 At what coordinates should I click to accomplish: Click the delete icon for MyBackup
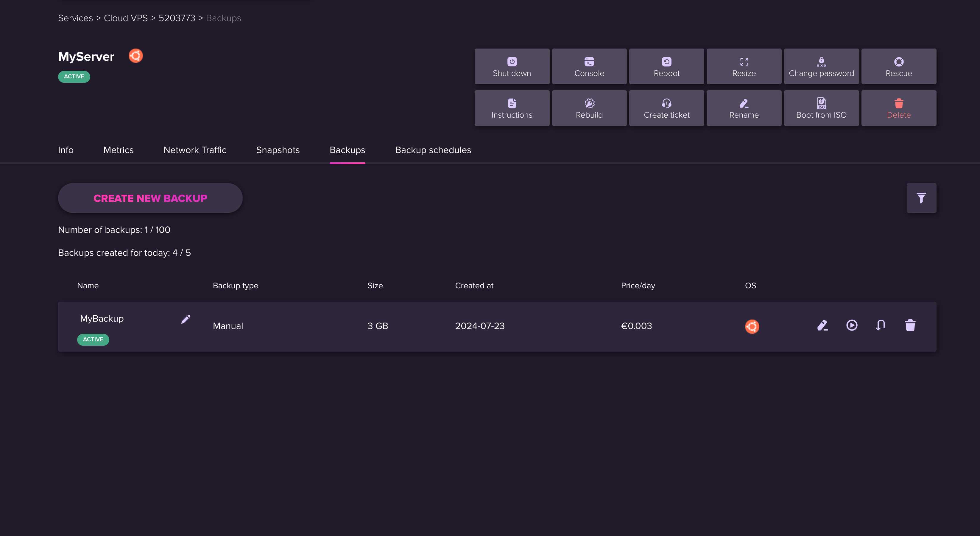tap(909, 325)
